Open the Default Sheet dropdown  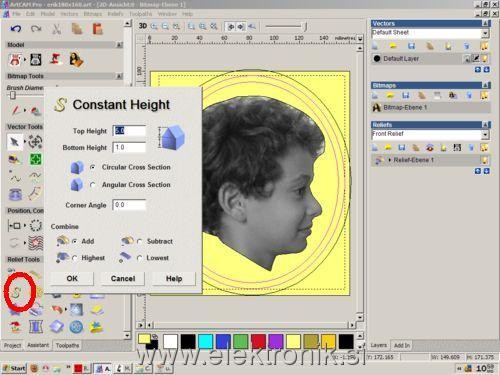pyautogui.click(x=485, y=33)
